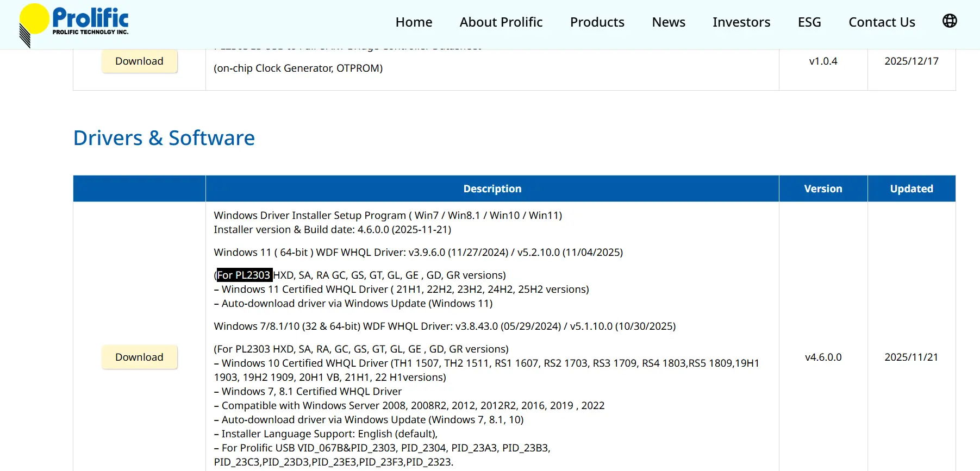Click 'Installer Language Support: English' line
This screenshot has height=471, width=980.
coord(326,434)
